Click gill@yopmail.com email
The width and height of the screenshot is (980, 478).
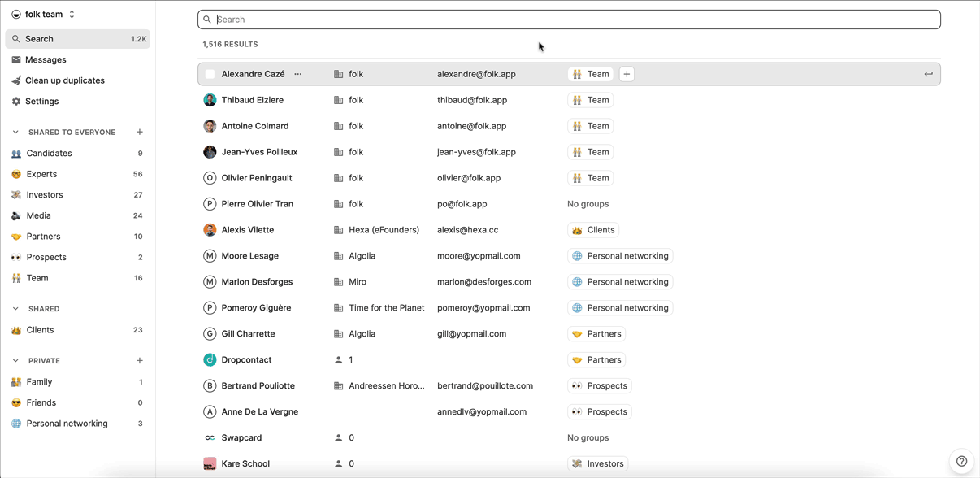[x=471, y=334]
